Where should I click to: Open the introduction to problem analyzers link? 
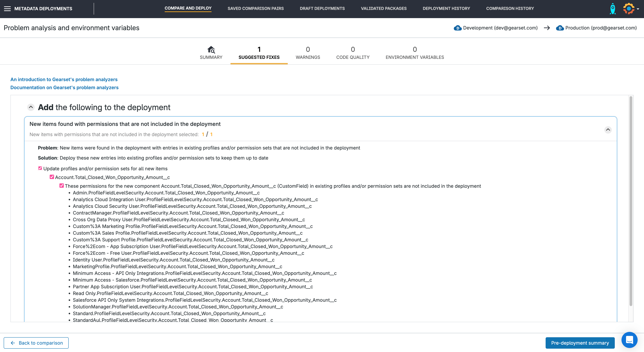[x=64, y=79]
